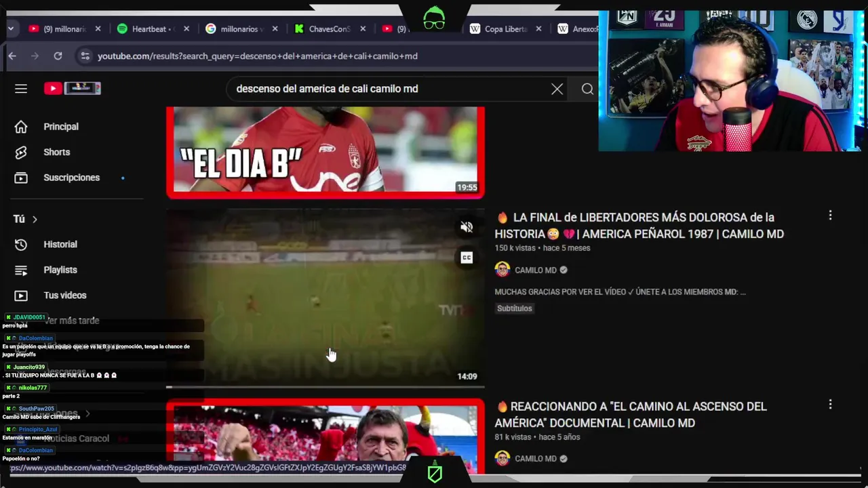
Task: Unmute the preview video with the speaker icon
Action: [467, 227]
